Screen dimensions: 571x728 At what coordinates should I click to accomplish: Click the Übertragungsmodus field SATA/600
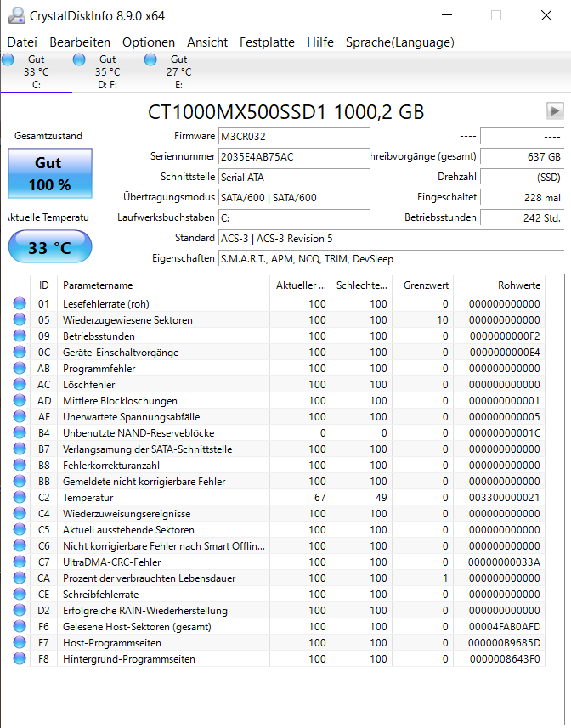294,198
